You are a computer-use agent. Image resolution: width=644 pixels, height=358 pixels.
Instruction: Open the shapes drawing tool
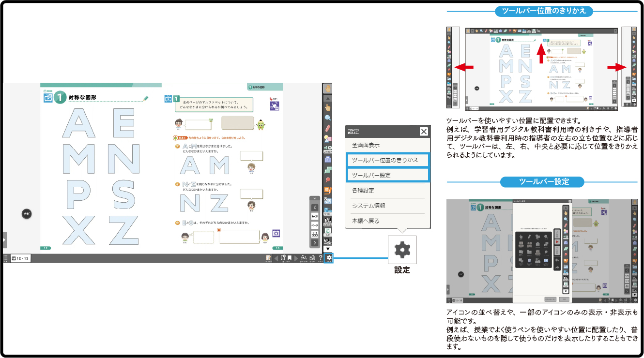[328, 139]
